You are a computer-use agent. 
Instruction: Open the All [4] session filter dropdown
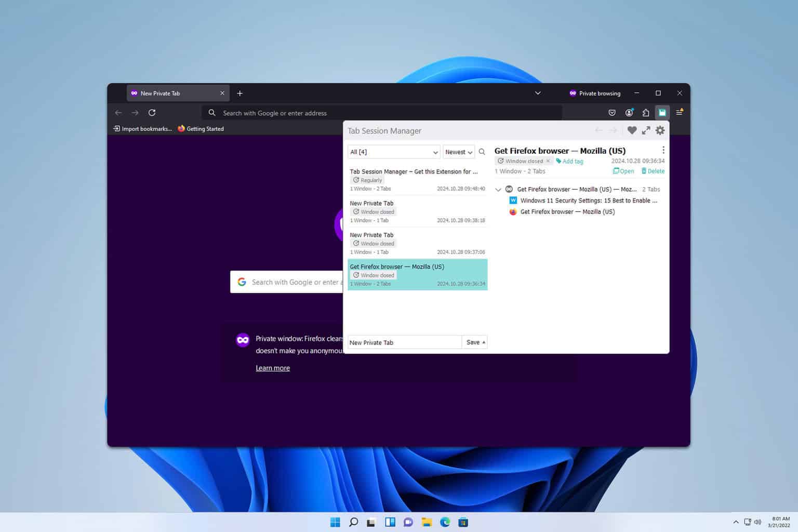(394, 152)
